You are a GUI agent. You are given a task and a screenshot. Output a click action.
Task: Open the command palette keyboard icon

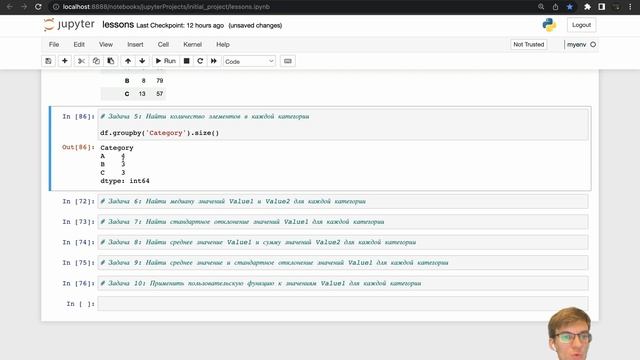pos(288,61)
